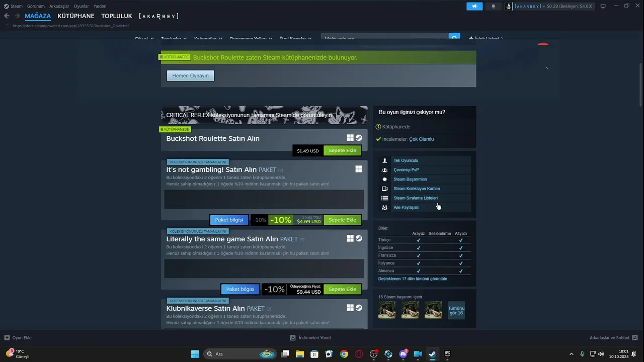Click help (?) next to It's not gambling! PAKET

pos(281,170)
